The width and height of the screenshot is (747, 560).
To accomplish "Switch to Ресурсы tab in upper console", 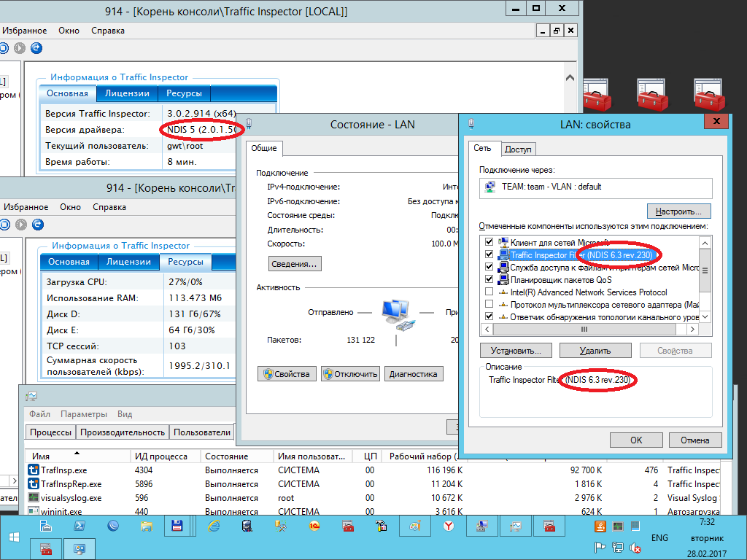I will tap(184, 93).
